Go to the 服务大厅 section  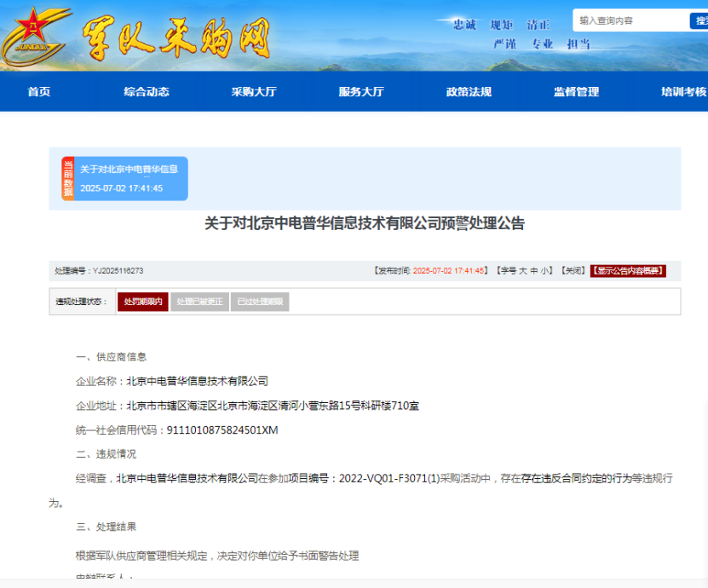362,92
